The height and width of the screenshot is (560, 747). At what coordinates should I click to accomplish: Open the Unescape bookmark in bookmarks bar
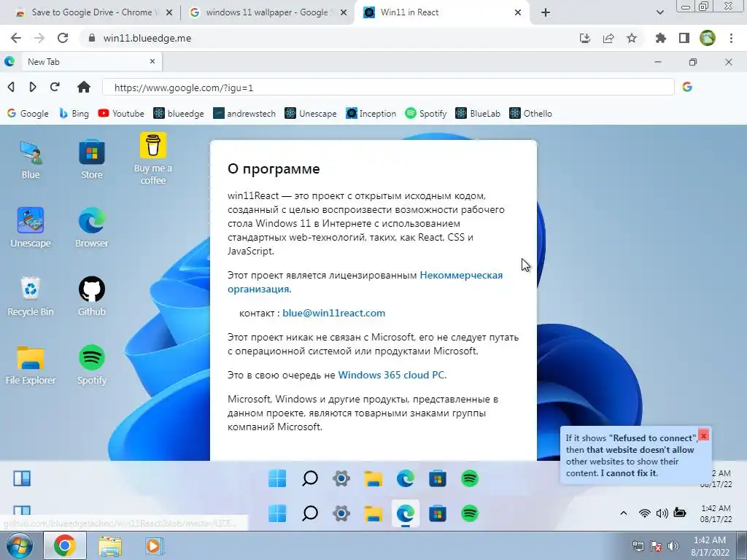tap(311, 113)
